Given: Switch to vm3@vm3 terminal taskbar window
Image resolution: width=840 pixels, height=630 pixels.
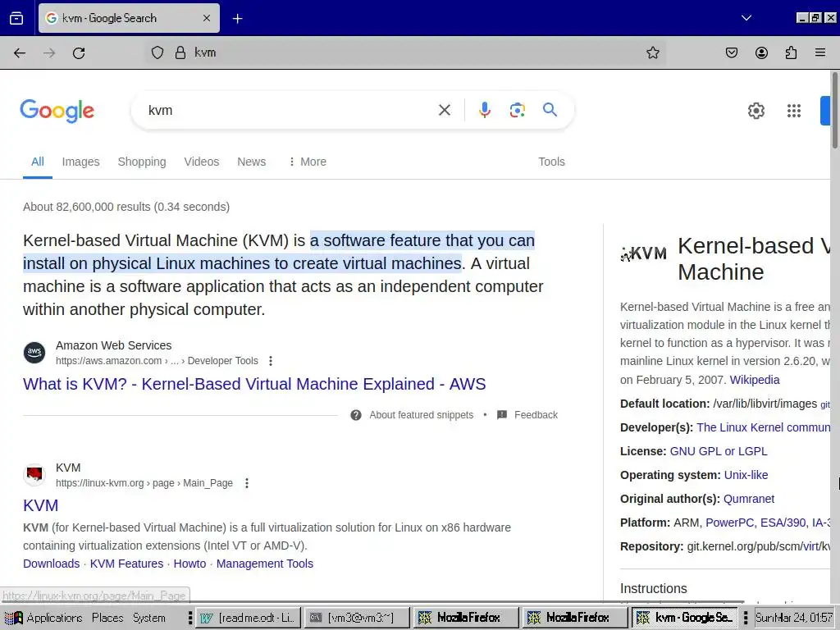Looking at the screenshot, I should 358,618.
